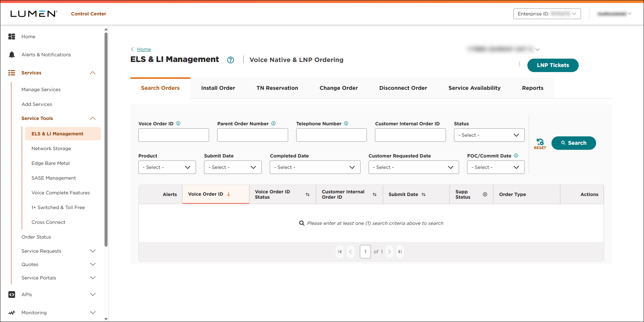The height and width of the screenshot is (322, 644).
Task: Open Voice Complete Features in sidebar
Action: (61, 193)
